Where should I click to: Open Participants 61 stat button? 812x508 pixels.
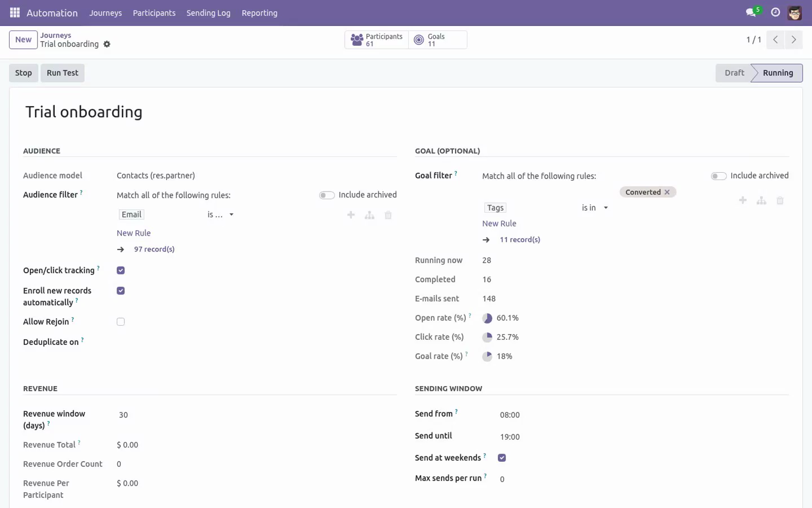coord(377,40)
